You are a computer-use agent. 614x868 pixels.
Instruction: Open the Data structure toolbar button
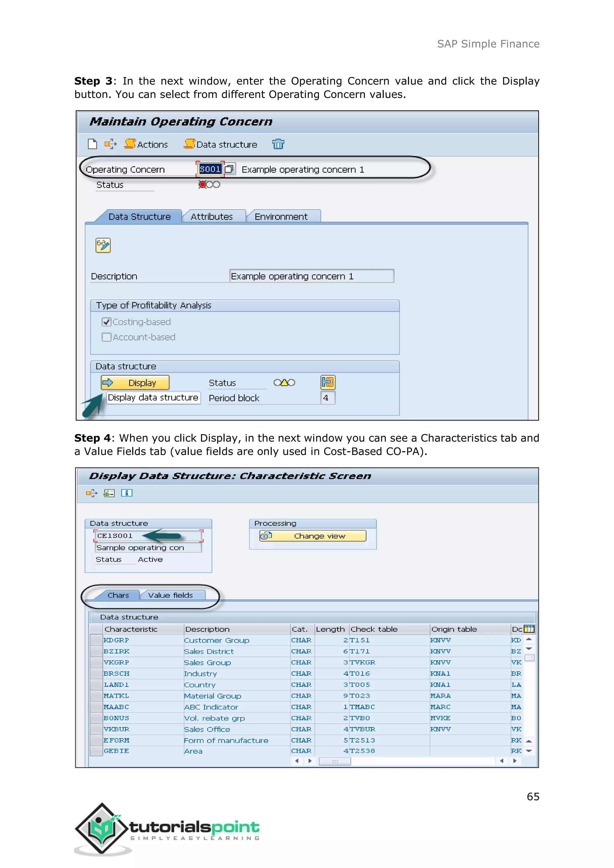pos(220,144)
